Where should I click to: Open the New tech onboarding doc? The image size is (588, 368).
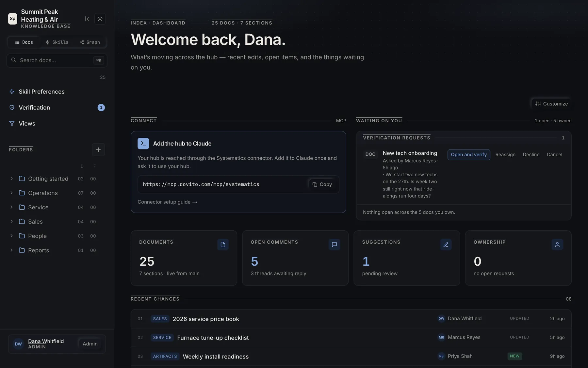(410, 153)
